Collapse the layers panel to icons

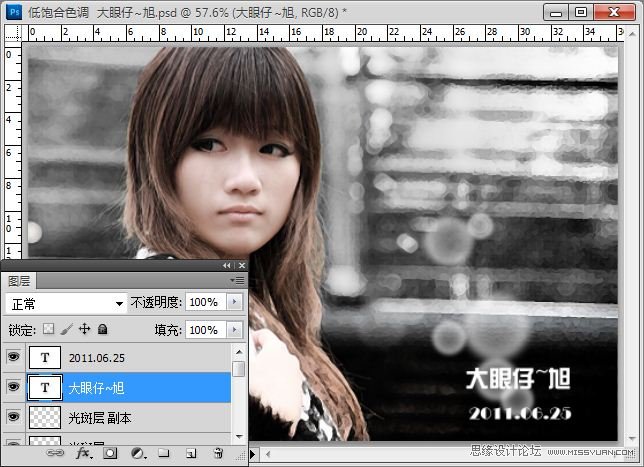pyautogui.click(x=226, y=266)
